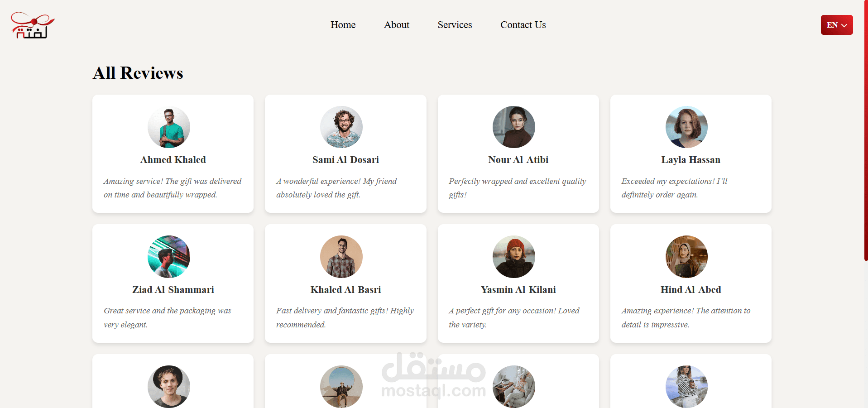Screen dimensions: 868x408
Task: Click the Ahmed Khaled reviewer name
Action: 173,160
